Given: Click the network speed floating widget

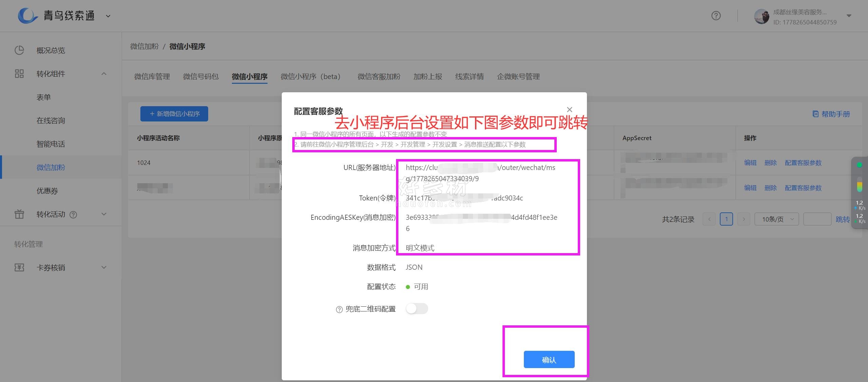Looking at the screenshot, I should point(860,193).
